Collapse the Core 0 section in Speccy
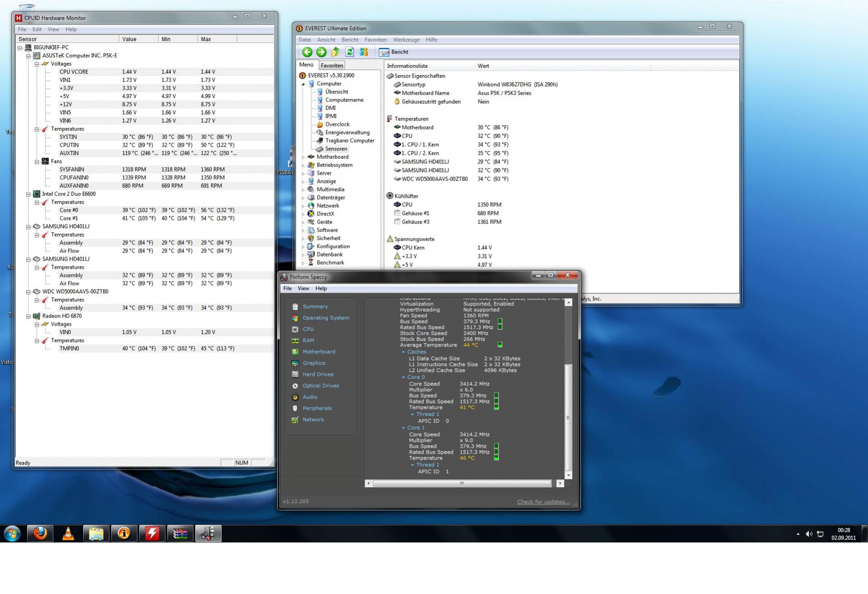The image size is (868, 594). tap(403, 377)
